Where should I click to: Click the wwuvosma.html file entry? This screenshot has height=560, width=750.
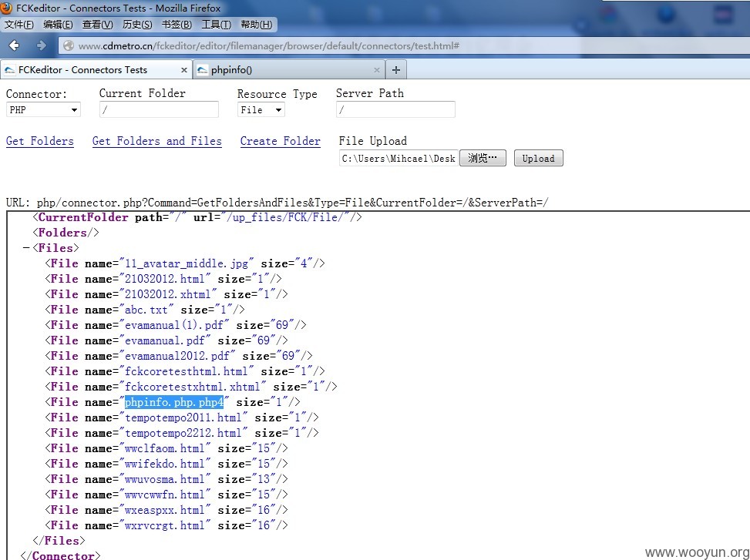pos(166,479)
